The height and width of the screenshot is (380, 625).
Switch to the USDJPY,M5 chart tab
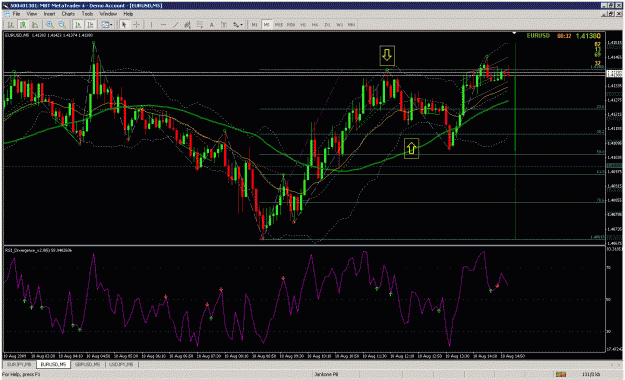(x=121, y=364)
